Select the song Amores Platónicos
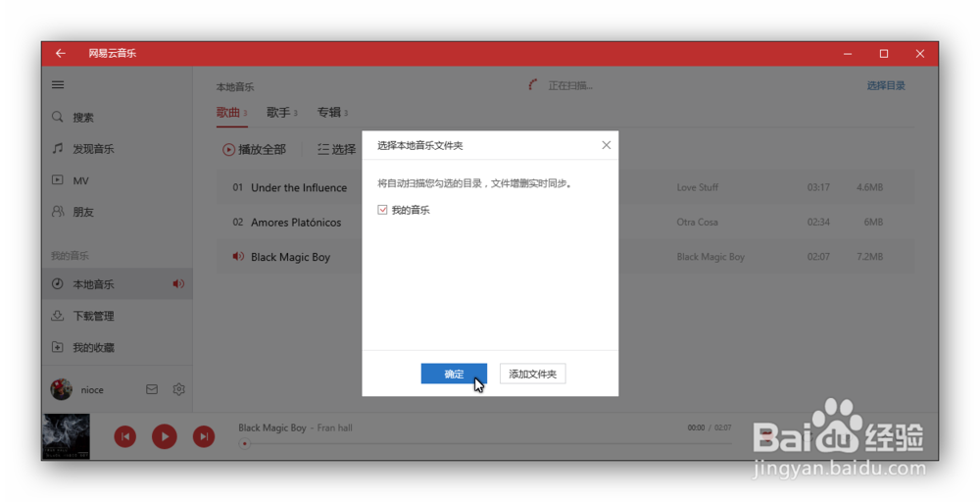This screenshot has height=502, width=980. [x=296, y=222]
